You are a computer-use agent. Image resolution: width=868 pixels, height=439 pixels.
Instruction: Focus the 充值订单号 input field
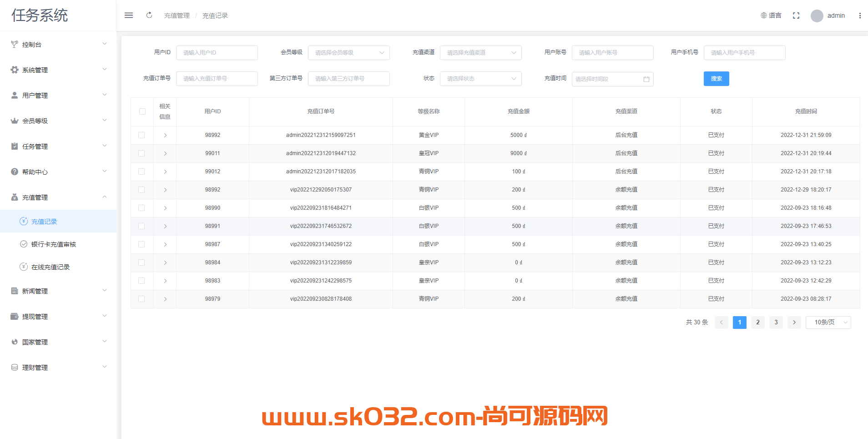[217, 79]
